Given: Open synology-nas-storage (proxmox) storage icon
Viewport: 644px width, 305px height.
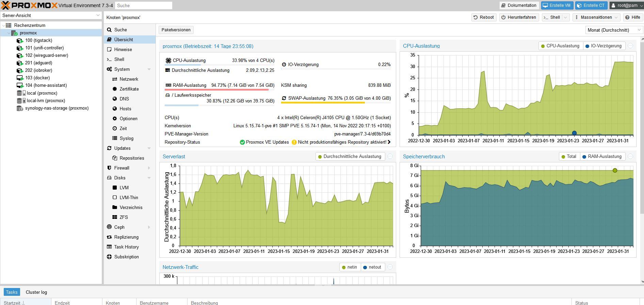Looking at the screenshot, I should 20,108.
